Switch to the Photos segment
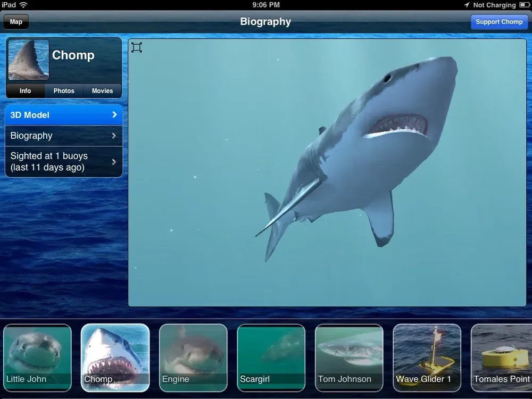Viewport: 532px width, 399px height. click(64, 91)
